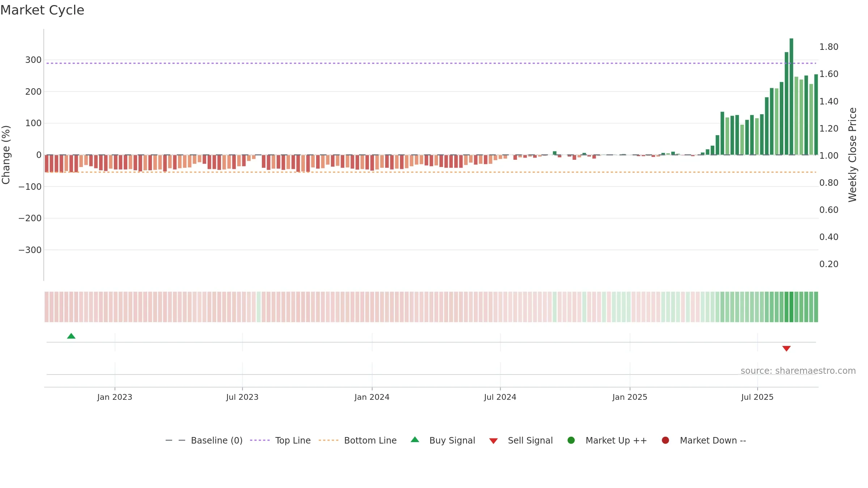Toggle Buy Signal legend entry
The width and height of the screenshot is (868, 488).
[x=443, y=440]
